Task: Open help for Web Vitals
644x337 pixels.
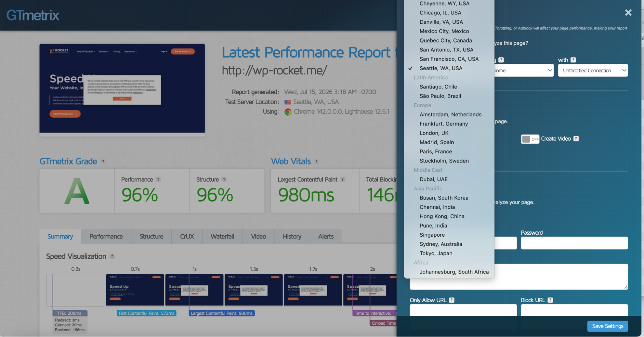Action: (x=317, y=162)
